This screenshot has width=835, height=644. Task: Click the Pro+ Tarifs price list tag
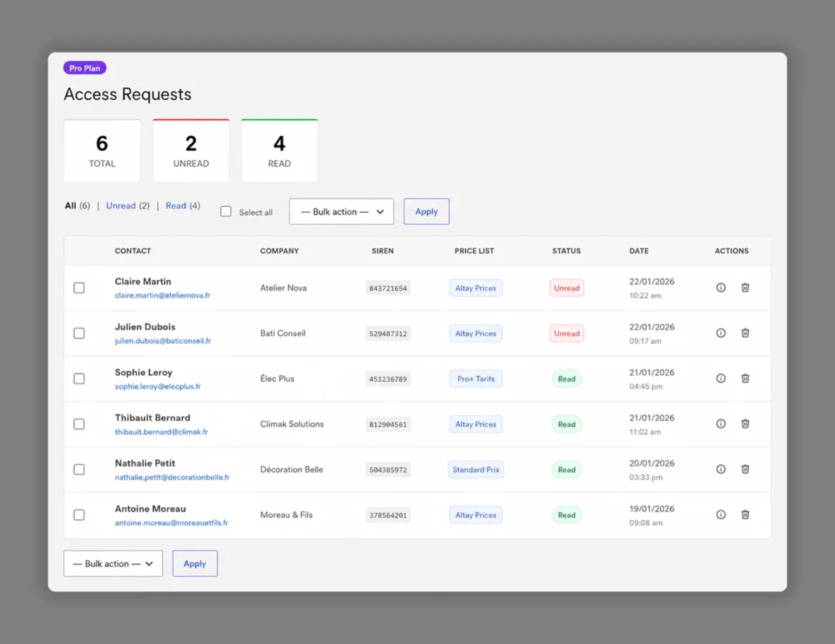476,379
